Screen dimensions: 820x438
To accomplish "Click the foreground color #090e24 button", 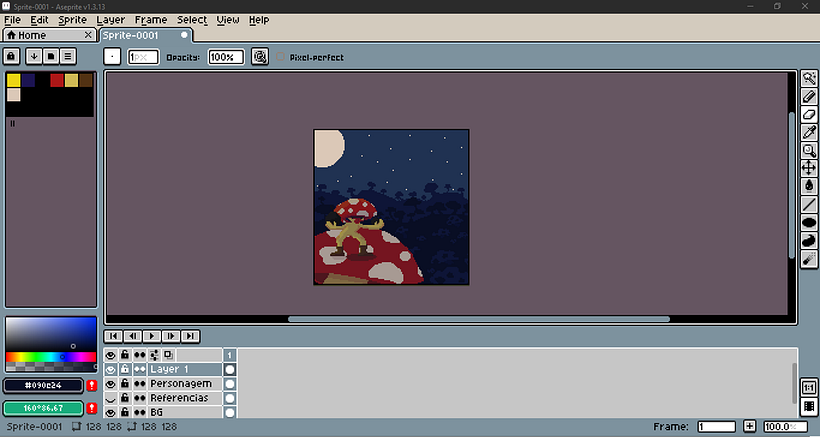I will (43, 386).
